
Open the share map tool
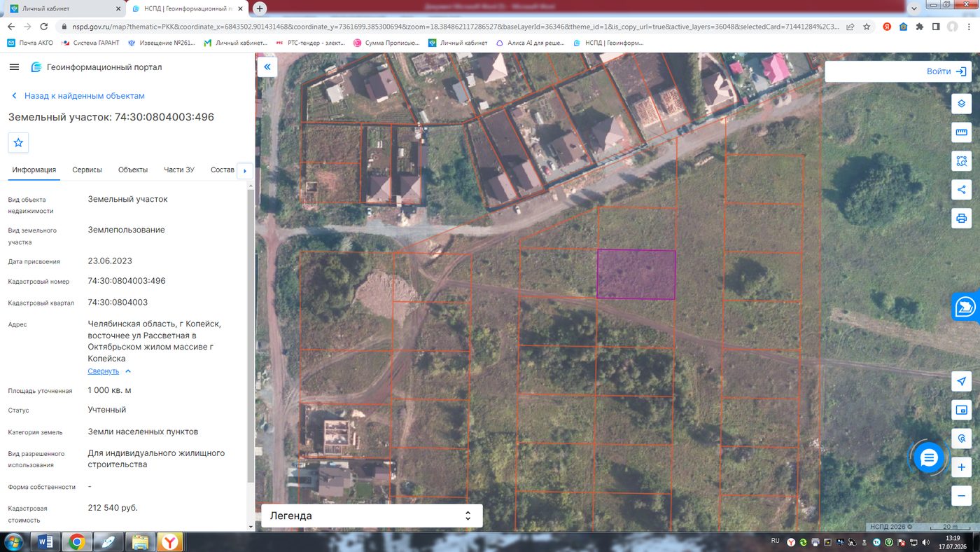pyautogui.click(x=961, y=189)
